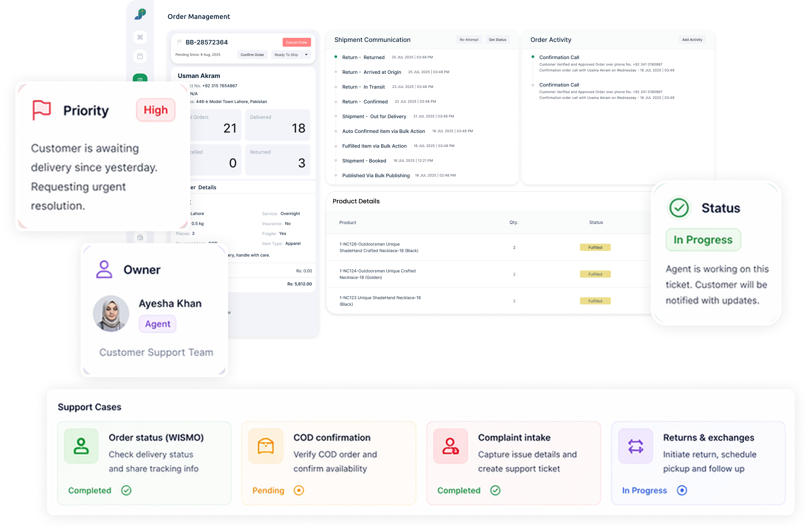Open the shopping bag sidebar icon
The height and width of the screenshot is (532, 810).
pyautogui.click(x=140, y=56)
